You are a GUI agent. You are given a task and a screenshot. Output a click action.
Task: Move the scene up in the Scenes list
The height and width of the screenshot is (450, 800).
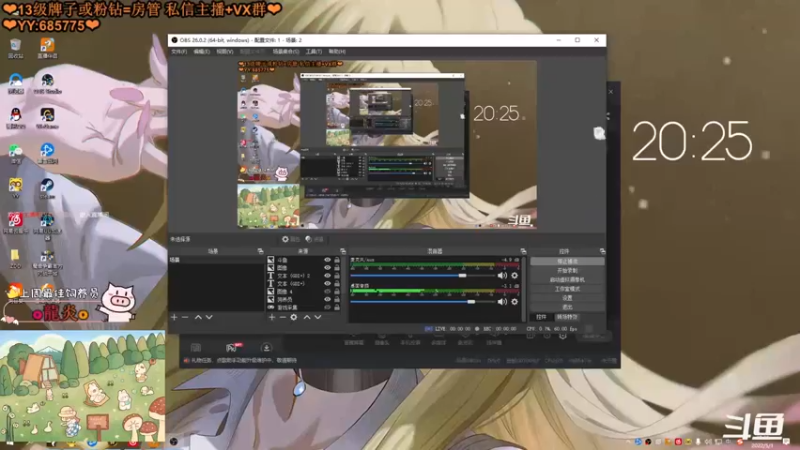pos(198,317)
